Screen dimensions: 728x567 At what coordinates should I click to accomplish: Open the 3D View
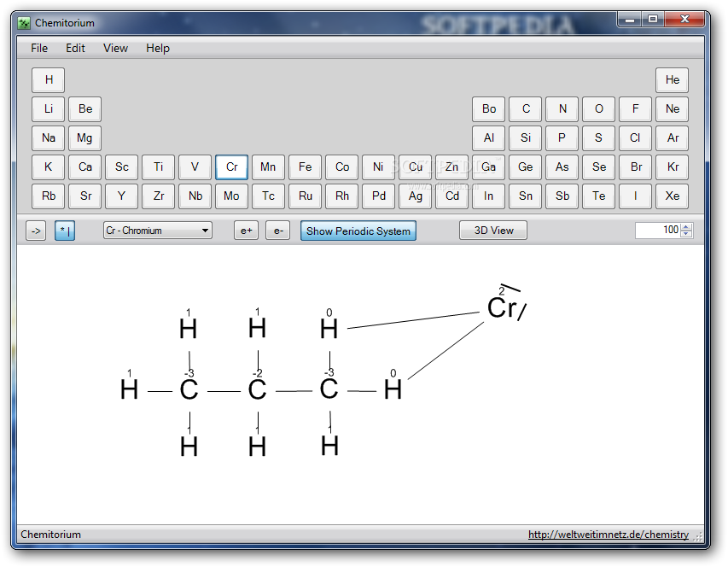(493, 231)
